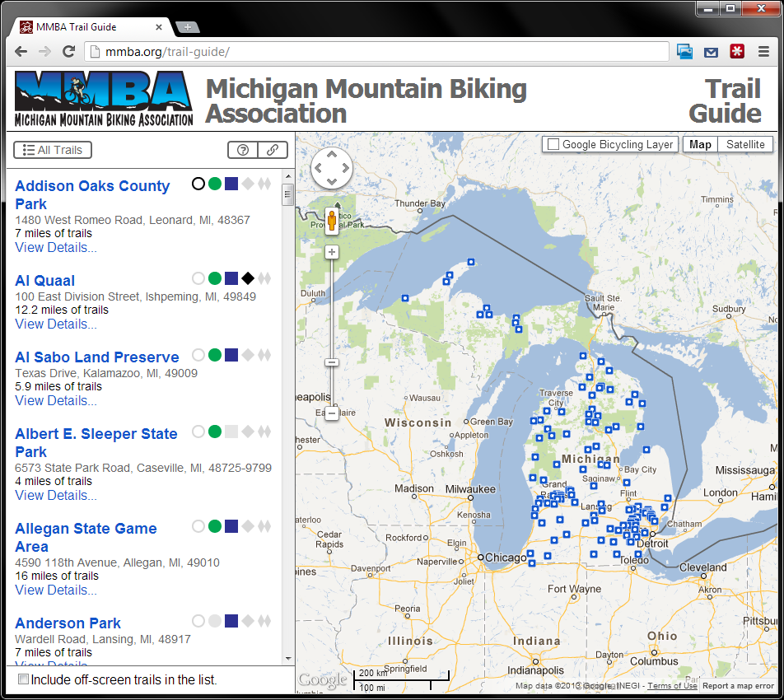Click Report a map error link
This screenshot has width=784, height=700.
tap(738, 685)
